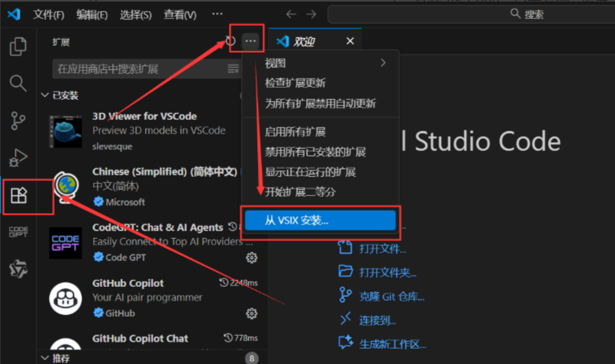Select GitHub Copilot Chat extension title

[140, 339]
